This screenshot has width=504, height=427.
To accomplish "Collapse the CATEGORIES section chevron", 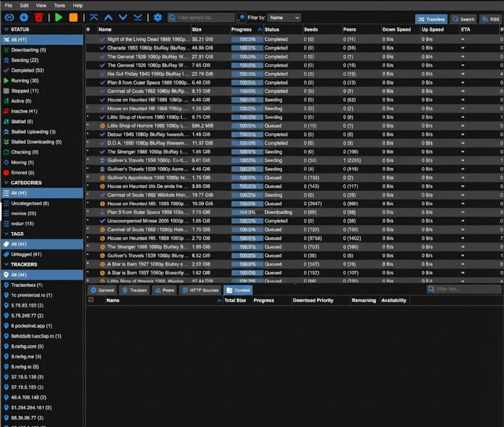I will pyautogui.click(x=6, y=183).
